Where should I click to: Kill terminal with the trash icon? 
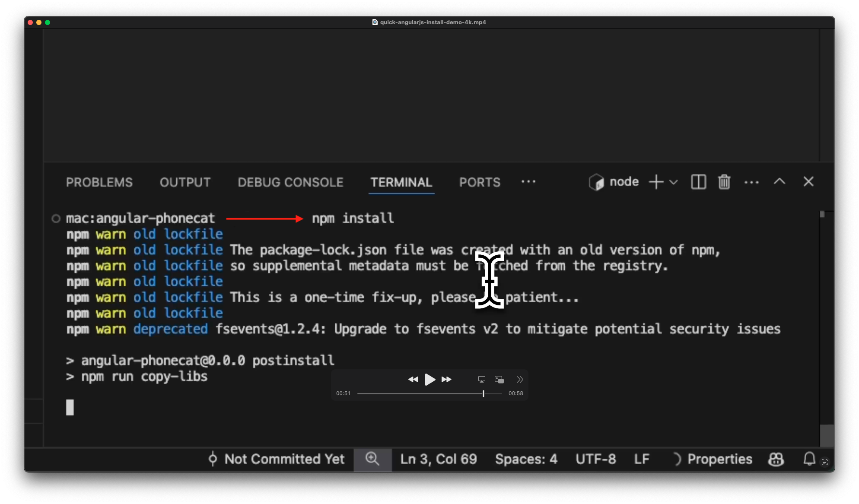click(x=724, y=182)
